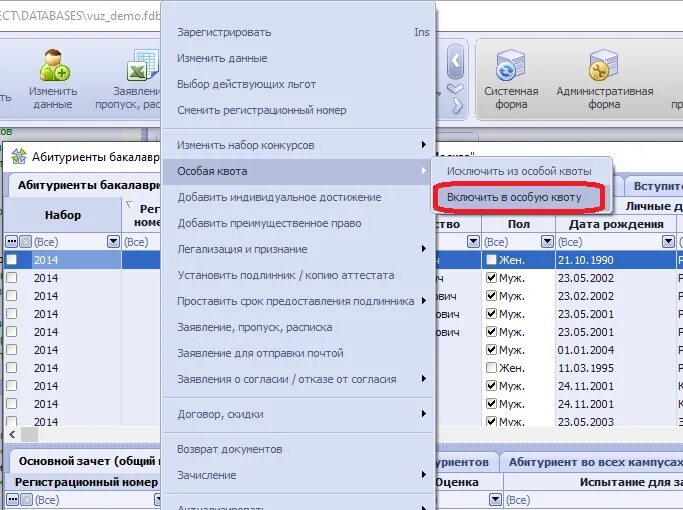Image resolution: width=683 pixels, height=510 pixels.
Task: Choose Добавить индивидуальное достижение
Action: point(298,197)
